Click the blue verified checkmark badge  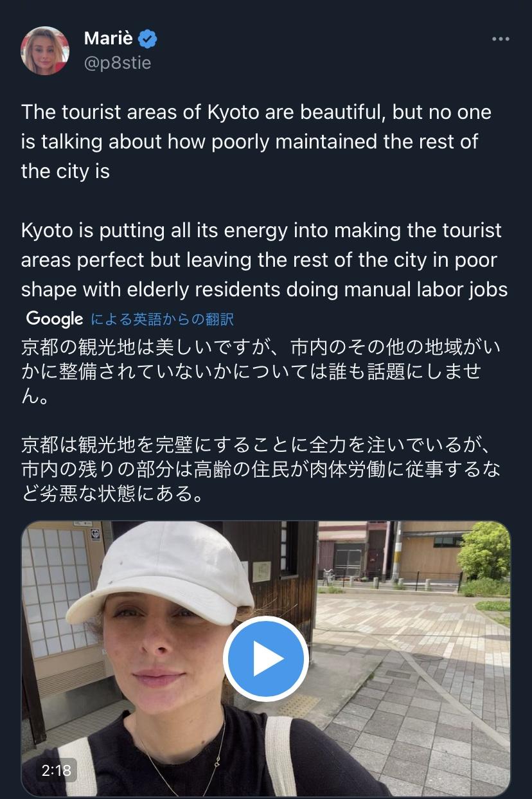(148, 39)
